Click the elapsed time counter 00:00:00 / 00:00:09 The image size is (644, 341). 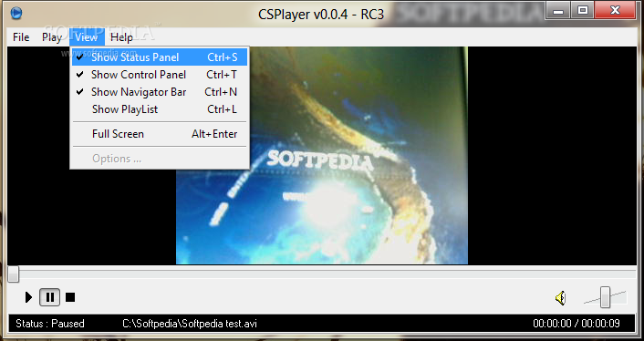pyautogui.click(x=576, y=324)
